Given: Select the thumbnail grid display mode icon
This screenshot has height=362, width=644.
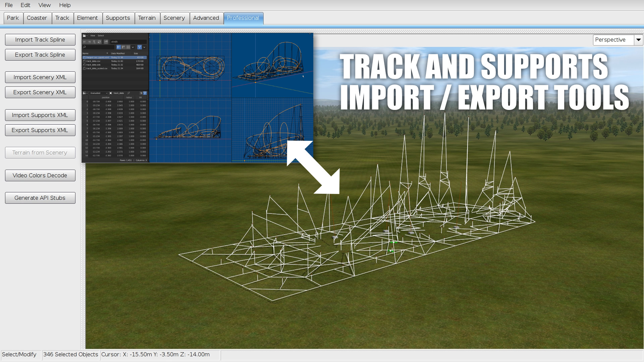Looking at the screenshot, I should 128,47.
